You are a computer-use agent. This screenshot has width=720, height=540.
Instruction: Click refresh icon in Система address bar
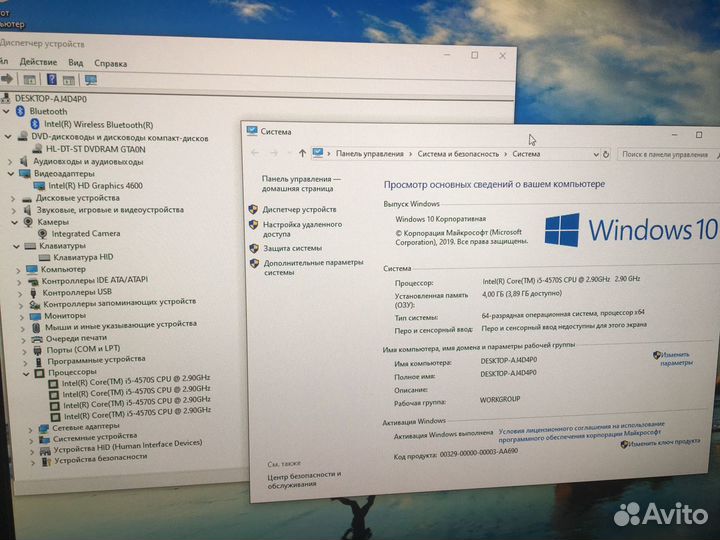tap(606, 154)
